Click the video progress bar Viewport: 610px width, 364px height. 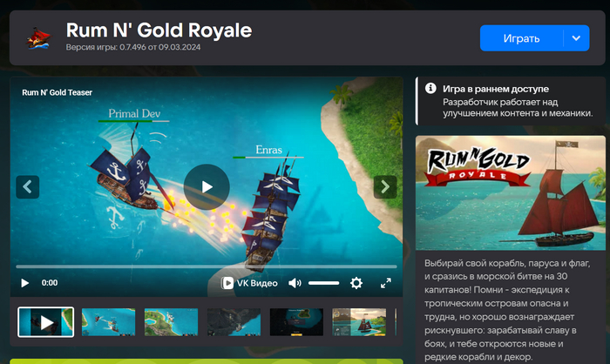pyautogui.click(x=207, y=266)
